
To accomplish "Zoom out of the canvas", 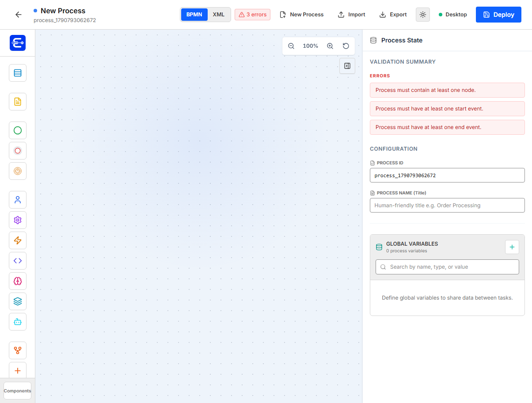I will [x=291, y=46].
